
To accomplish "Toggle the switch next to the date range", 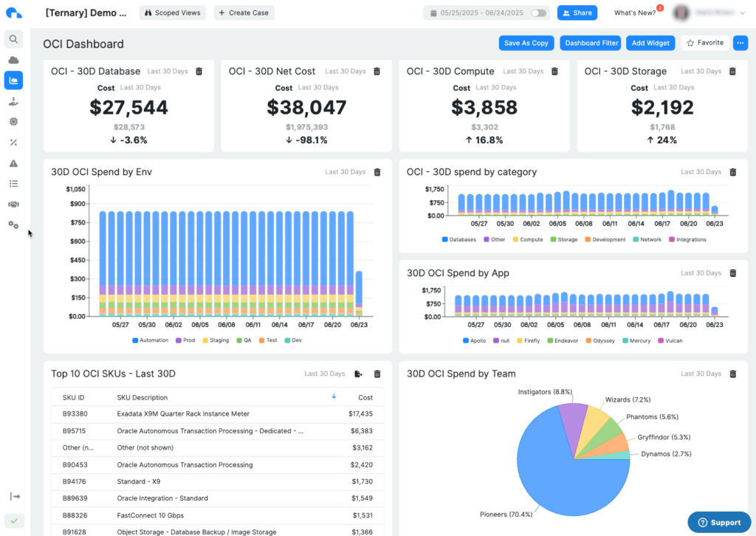I will click(538, 13).
